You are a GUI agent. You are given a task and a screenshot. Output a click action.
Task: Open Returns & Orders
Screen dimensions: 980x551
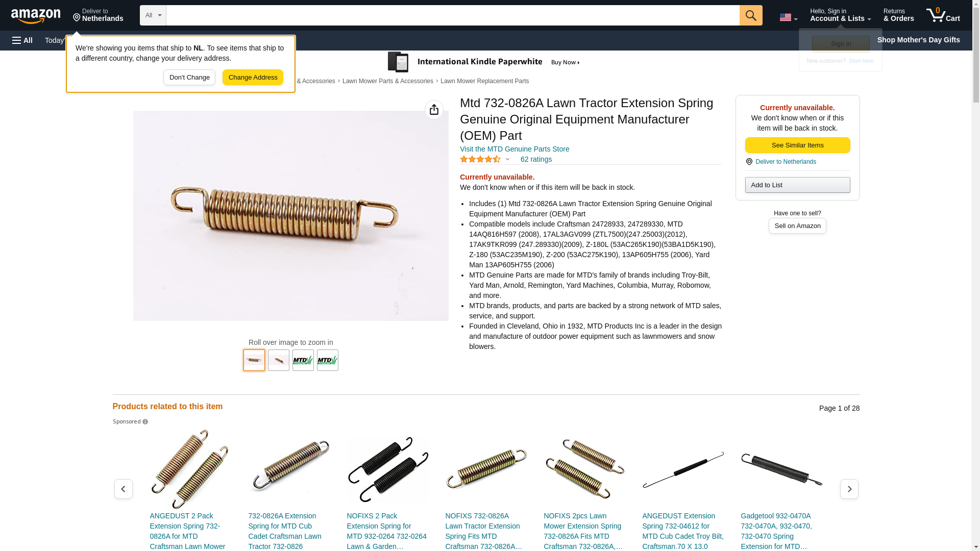[x=898, y=15]
